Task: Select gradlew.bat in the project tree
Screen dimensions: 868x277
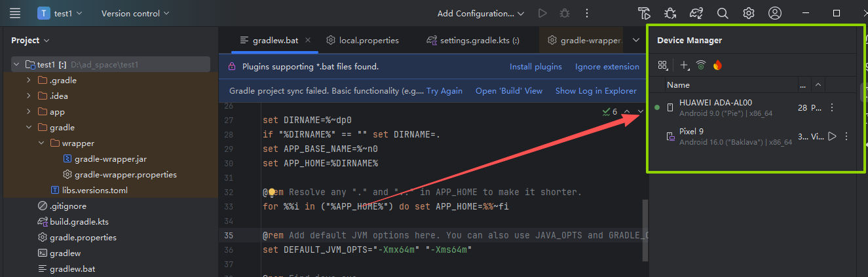Action: 66,269
